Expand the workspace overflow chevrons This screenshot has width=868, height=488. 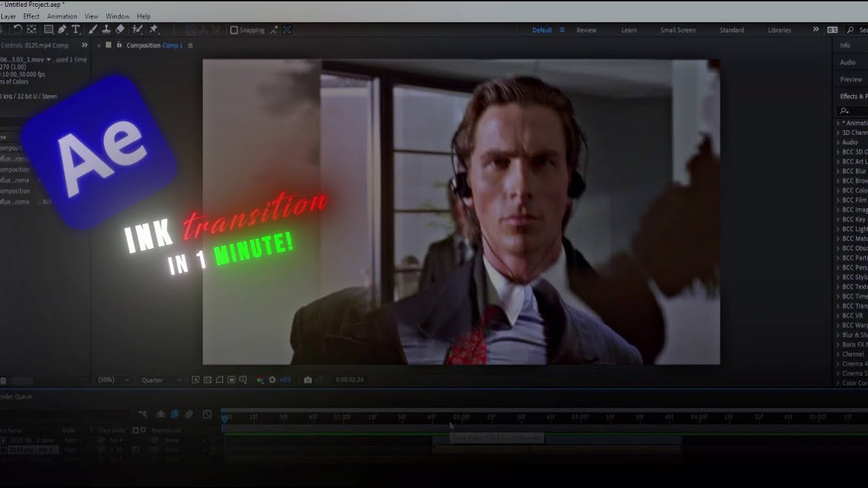816,30
